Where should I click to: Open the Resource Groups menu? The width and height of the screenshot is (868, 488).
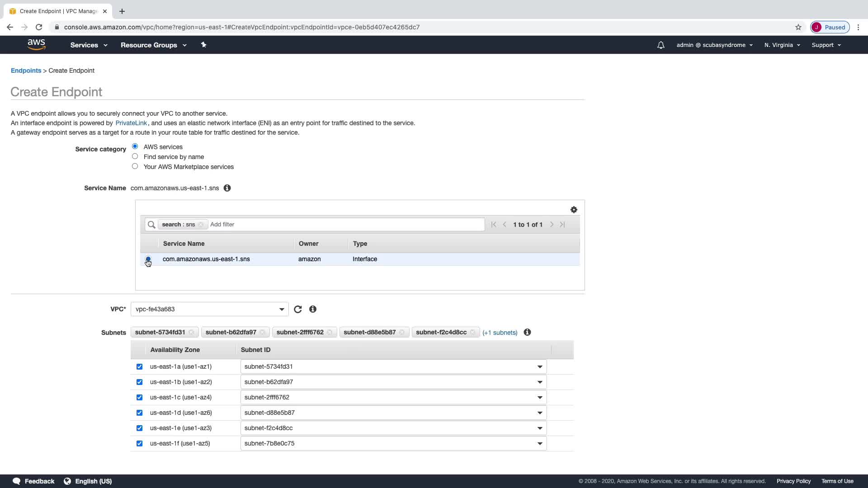tap(153, 45)
